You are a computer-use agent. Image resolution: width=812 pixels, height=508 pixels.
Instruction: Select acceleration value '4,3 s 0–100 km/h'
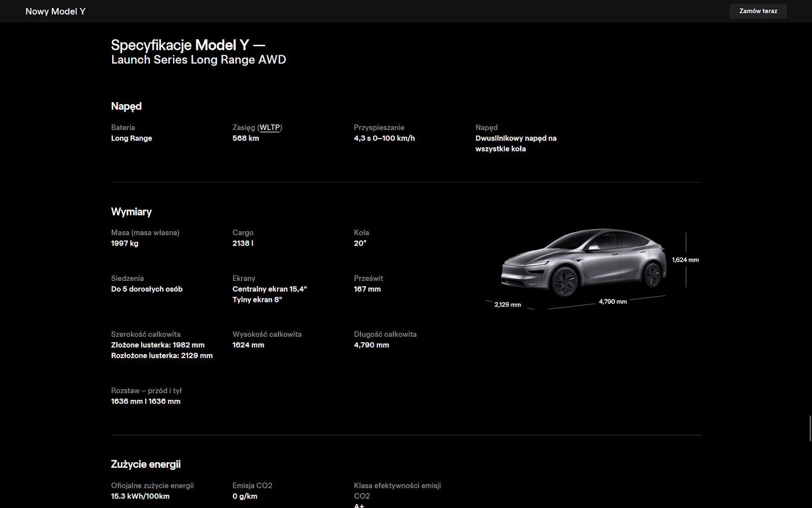coord(384,138)
